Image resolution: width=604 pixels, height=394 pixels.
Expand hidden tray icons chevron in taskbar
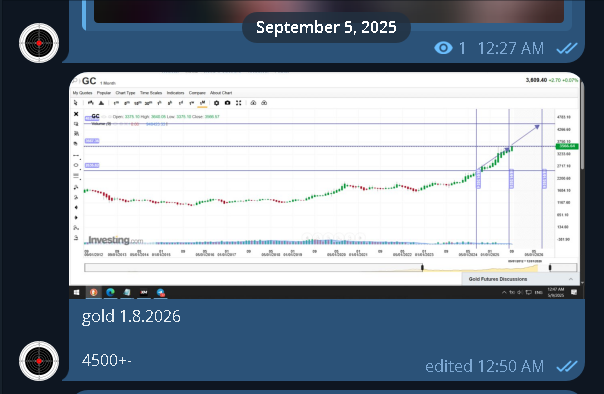click(x=504, y=292)
